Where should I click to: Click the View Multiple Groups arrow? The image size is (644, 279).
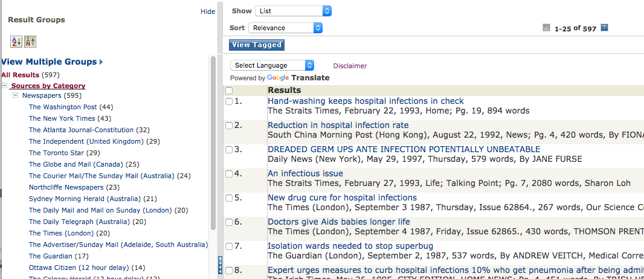[x=101, y=62]
